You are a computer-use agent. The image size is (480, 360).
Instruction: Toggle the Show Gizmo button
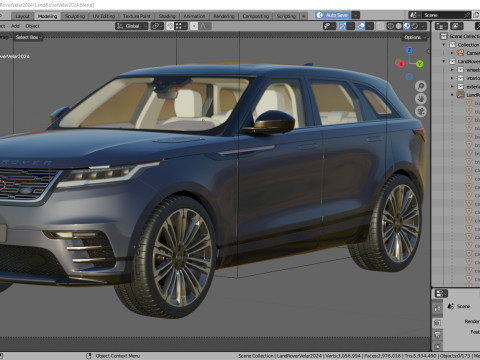coord(342,26)
